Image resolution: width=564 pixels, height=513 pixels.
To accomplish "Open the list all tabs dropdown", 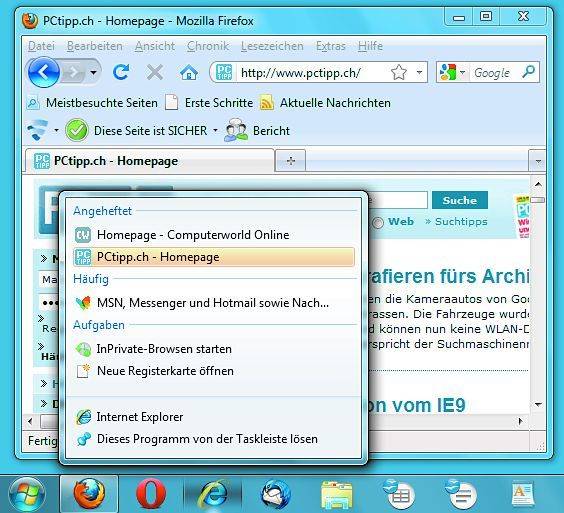I will [538, 161].
